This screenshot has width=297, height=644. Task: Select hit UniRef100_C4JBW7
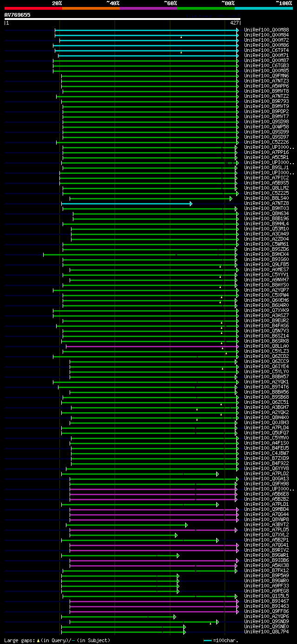[266, 453]
